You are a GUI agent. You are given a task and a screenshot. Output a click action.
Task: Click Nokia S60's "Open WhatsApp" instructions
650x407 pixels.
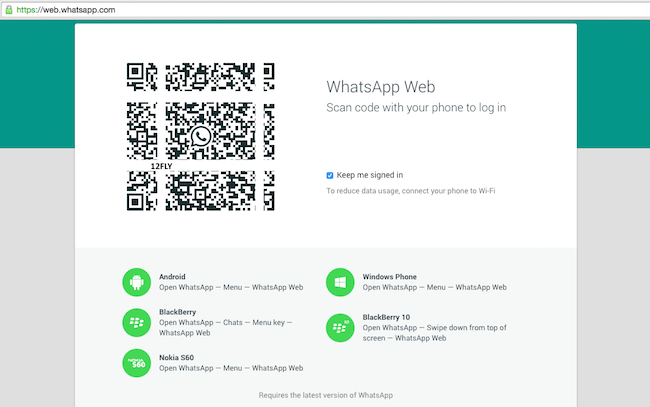[x=231, y=368]
